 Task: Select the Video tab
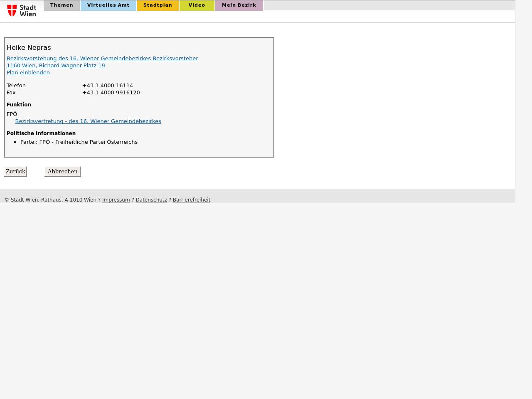(197, 5)
